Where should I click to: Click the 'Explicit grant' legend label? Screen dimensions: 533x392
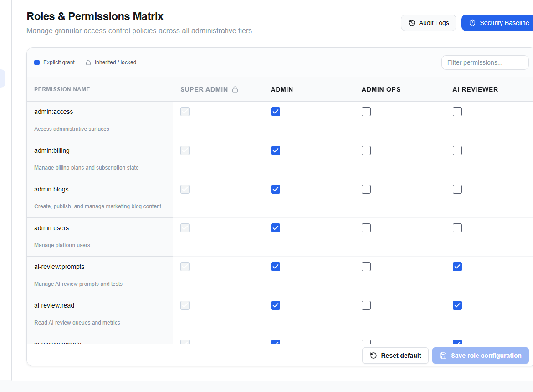pyautogui.click(x=59, y=62)
